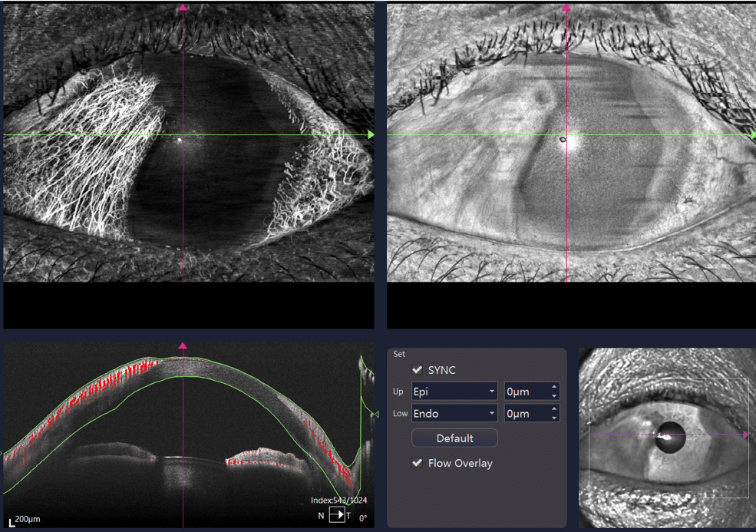
Task: Open the Low boundary dropdown showing Endo
Action: tap(454, 414)
